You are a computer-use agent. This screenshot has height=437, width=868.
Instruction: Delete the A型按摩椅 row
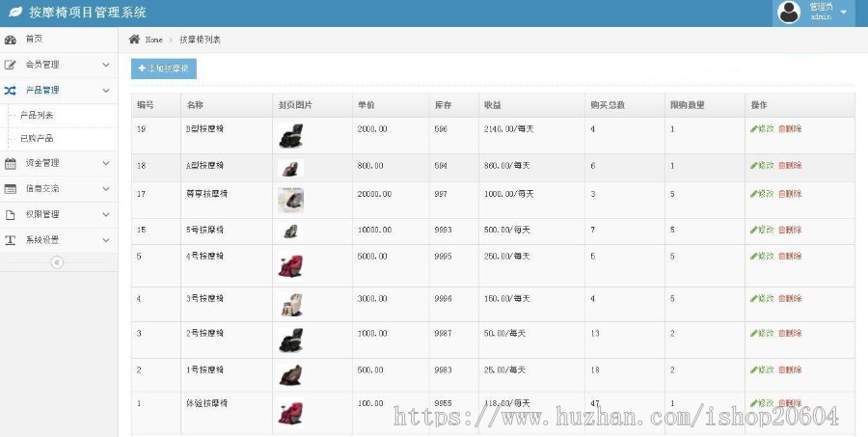coord(790,165)
